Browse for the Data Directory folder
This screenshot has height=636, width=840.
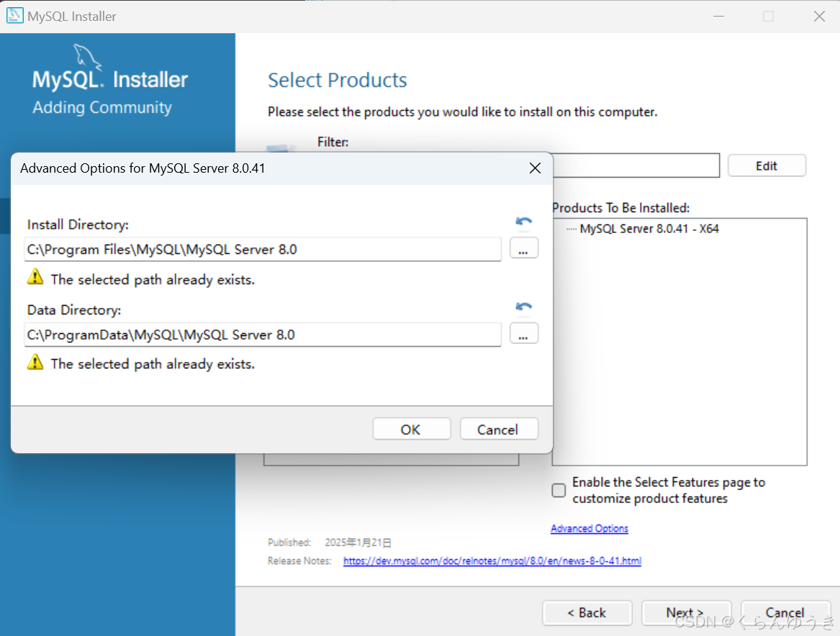click(x=523, y=334)
